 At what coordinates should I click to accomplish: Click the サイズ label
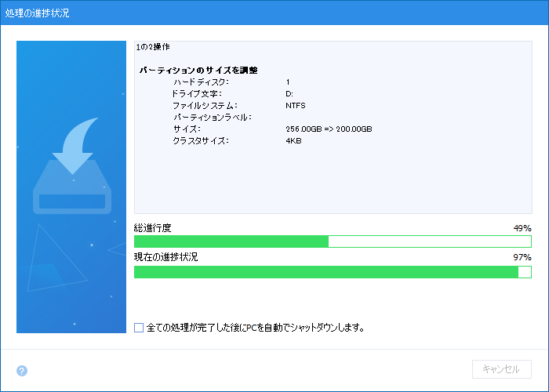187,129
